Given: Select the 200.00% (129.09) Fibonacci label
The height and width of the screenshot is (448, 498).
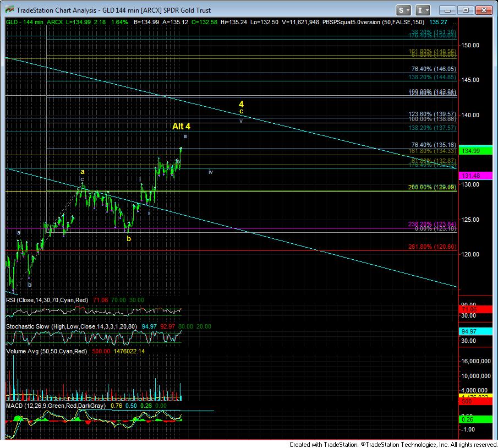Looking at the screenshot, I should [432, 188].
